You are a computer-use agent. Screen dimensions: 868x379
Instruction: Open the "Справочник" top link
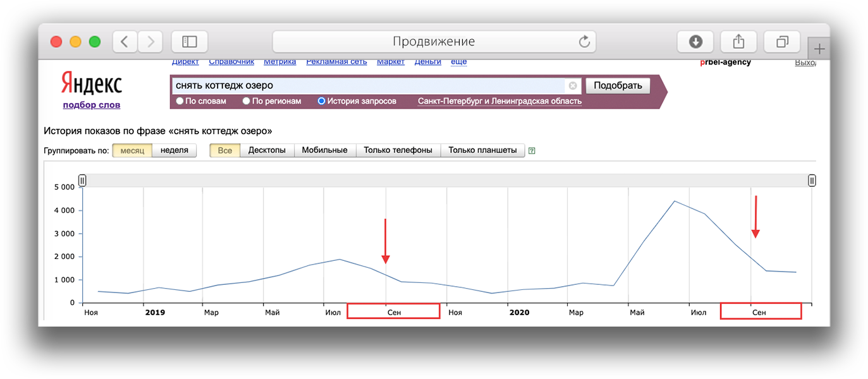[x=231, y=62]
